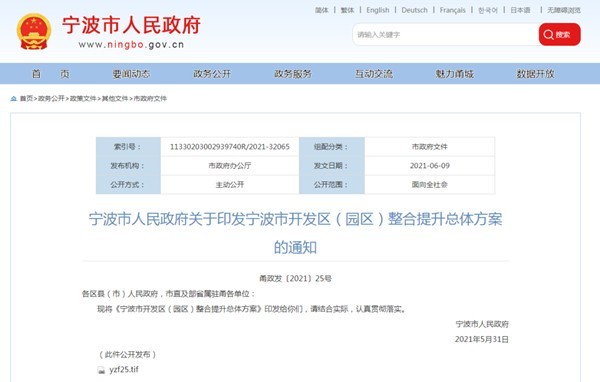Click the red search button
600x382 pixels.
559,34
